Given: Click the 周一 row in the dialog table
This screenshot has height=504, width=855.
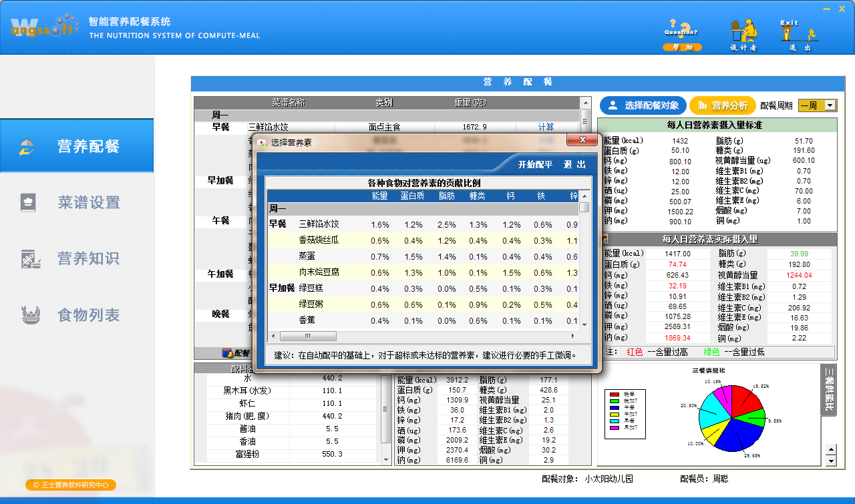Looking at the screenshot, I should [423, 209].
